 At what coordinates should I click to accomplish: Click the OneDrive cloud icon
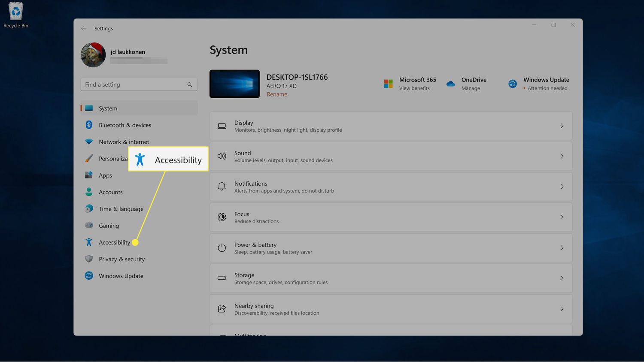point(450,84)
